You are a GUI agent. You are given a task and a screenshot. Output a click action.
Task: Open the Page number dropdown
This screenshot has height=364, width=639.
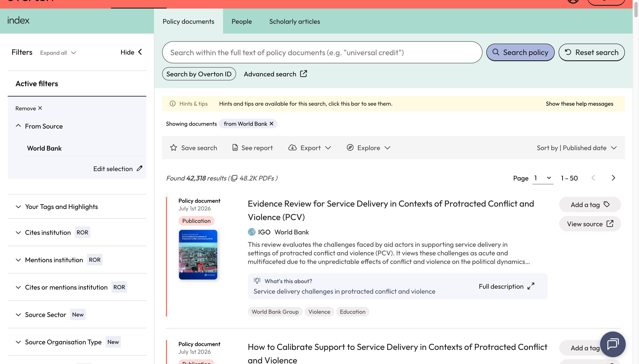(x=543, y=178)
